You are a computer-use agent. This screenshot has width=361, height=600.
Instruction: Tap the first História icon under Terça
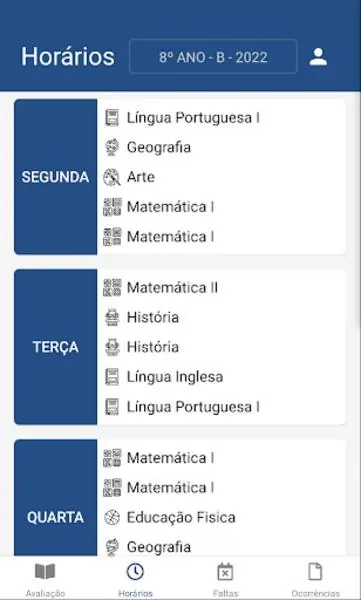click(x=112, y=317)
